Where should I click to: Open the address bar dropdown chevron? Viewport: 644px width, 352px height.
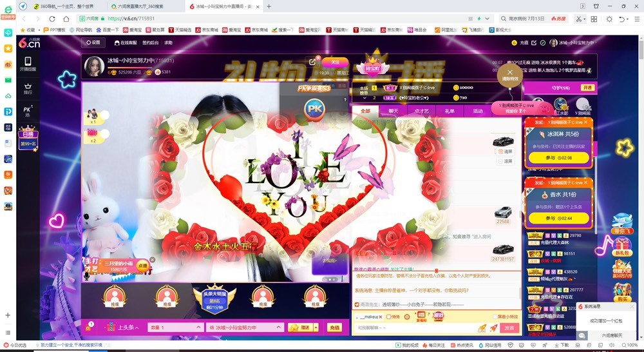487,19
